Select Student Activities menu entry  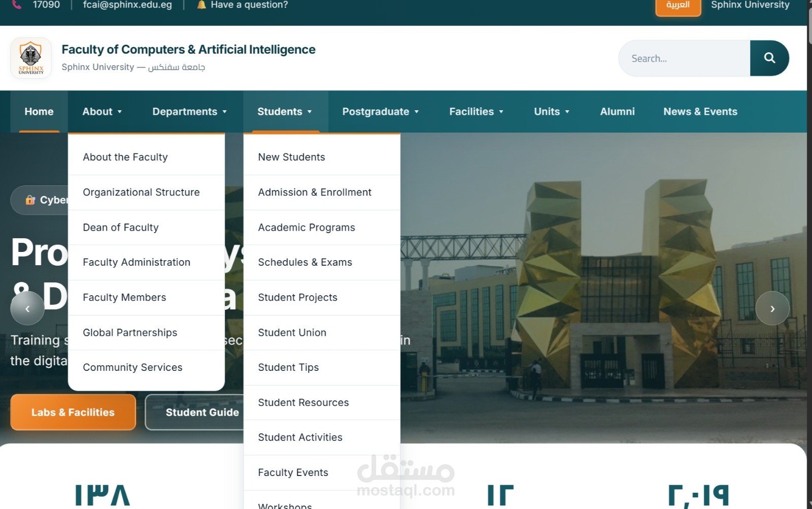click(322, 437)
